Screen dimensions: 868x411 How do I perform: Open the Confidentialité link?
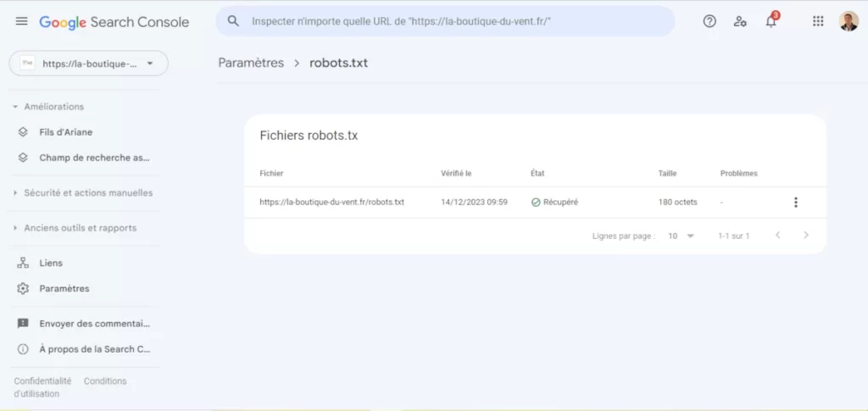[x=42, y=381]
